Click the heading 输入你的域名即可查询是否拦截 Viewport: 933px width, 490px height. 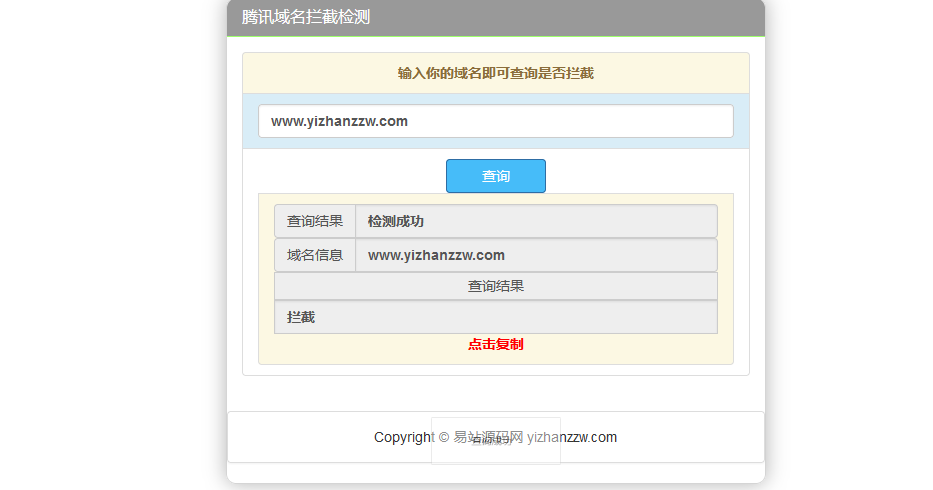tap(496, 73)
